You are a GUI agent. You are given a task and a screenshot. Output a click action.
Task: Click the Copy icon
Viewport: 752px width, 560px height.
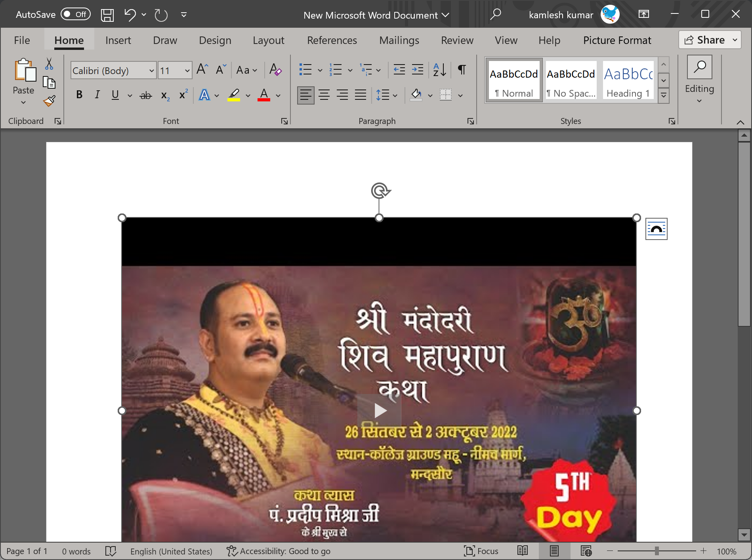(49, 82)
